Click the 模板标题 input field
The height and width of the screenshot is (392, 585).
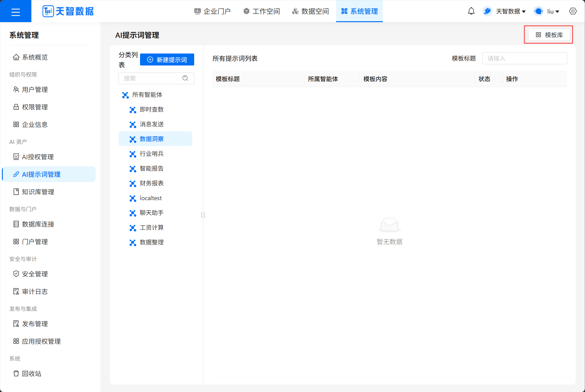(x=524, y=58)
